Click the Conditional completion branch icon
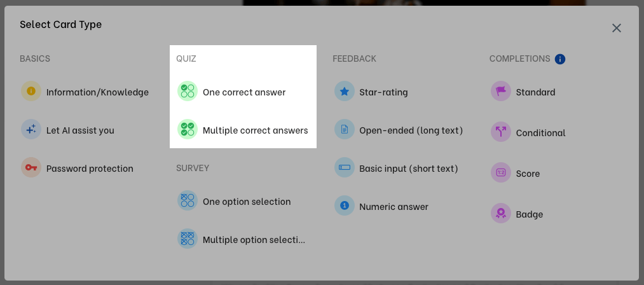This screenshot has width=644, height=285. tap(501, 132)
